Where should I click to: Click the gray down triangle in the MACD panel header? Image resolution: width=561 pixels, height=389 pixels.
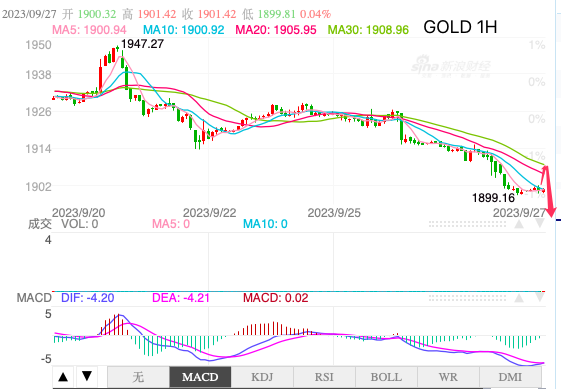[540, 298]
